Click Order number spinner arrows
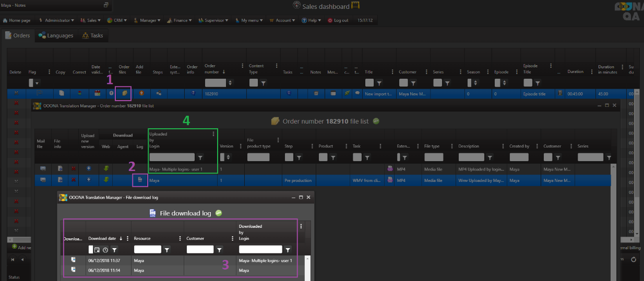 [x=230, y=83]
